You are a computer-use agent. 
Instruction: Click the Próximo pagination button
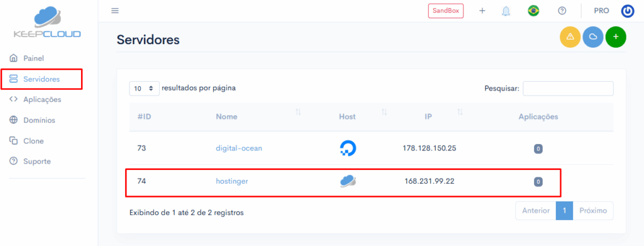[593, 211]
